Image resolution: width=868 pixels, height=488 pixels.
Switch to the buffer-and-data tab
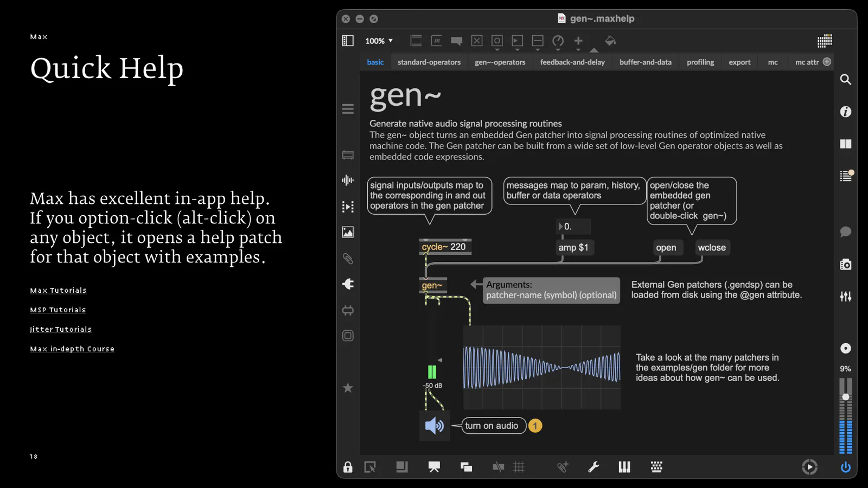click(x=646, y=62)
